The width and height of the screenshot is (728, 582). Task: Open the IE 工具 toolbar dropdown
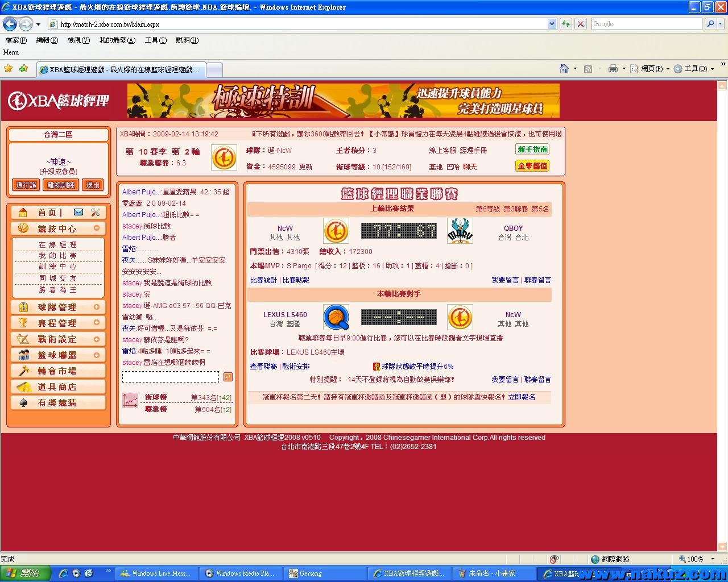click(712, 69)
